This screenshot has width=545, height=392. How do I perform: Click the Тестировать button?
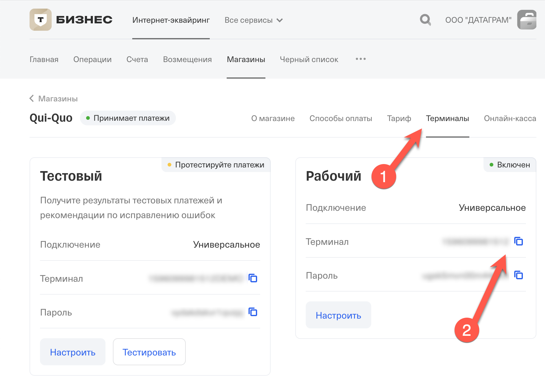pos(149,352)
